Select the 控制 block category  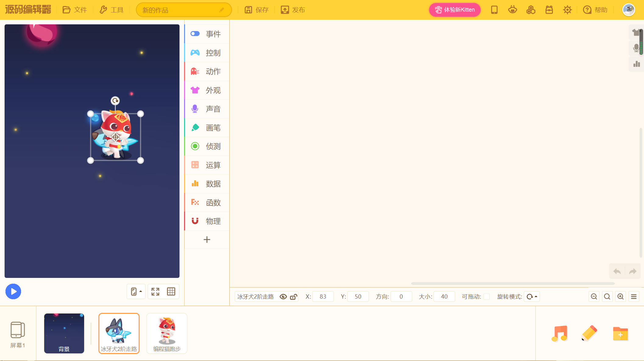click(x=207, y=53)
